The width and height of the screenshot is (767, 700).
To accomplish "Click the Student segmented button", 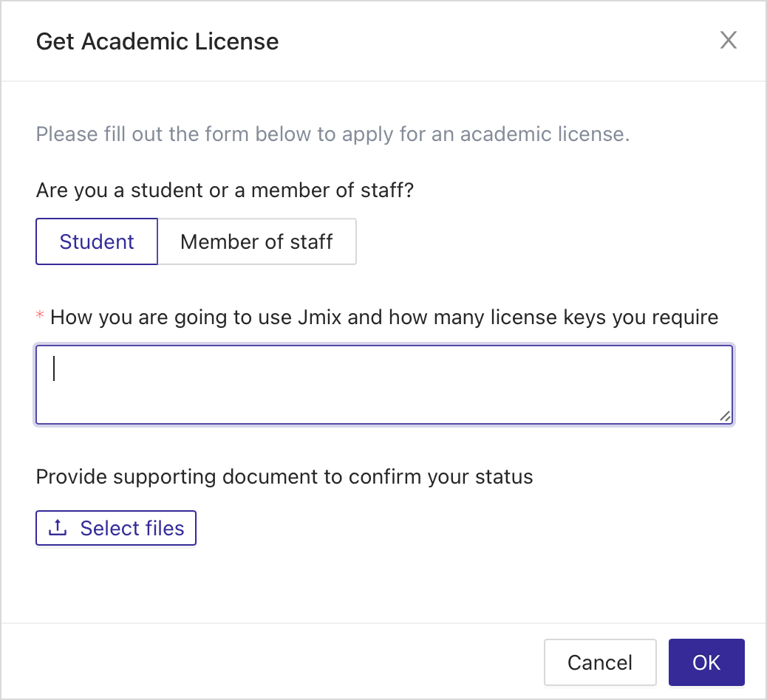I will click(96, 241).
